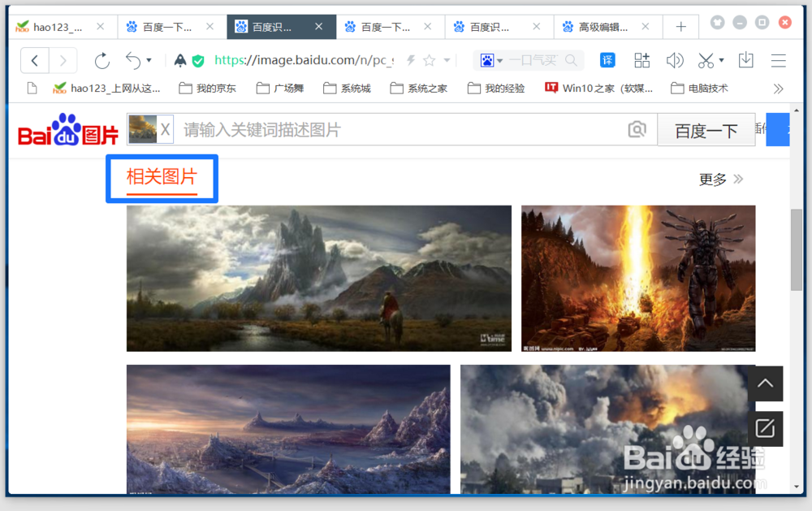
Task: Expand the address bar history dropdown
Action: pos(447,61)
